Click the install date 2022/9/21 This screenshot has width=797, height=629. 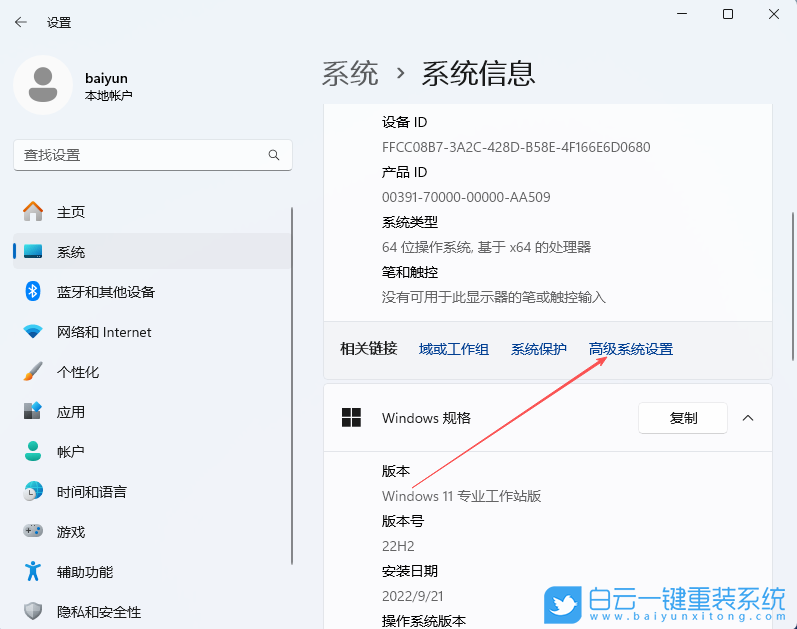[412, 596]
